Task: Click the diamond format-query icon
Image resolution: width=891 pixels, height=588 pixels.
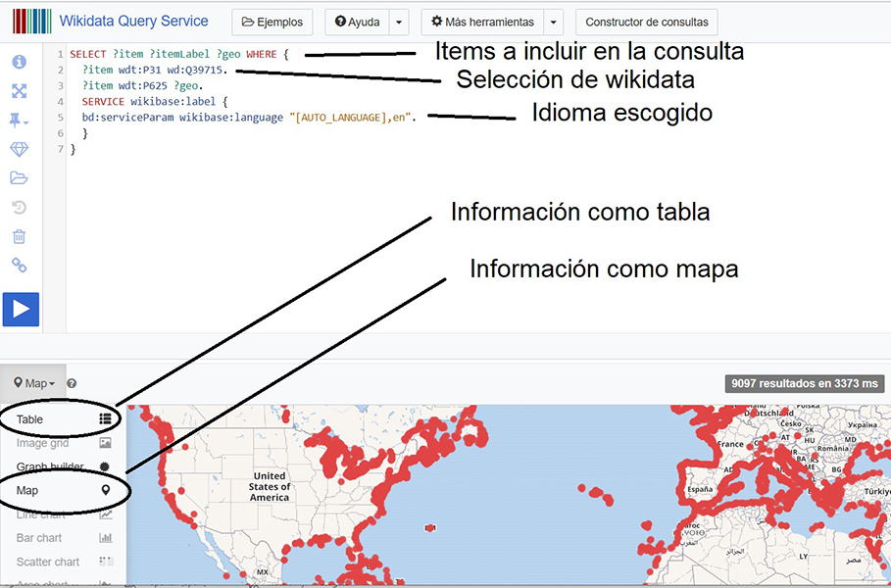Action: (x=20, y=149)
